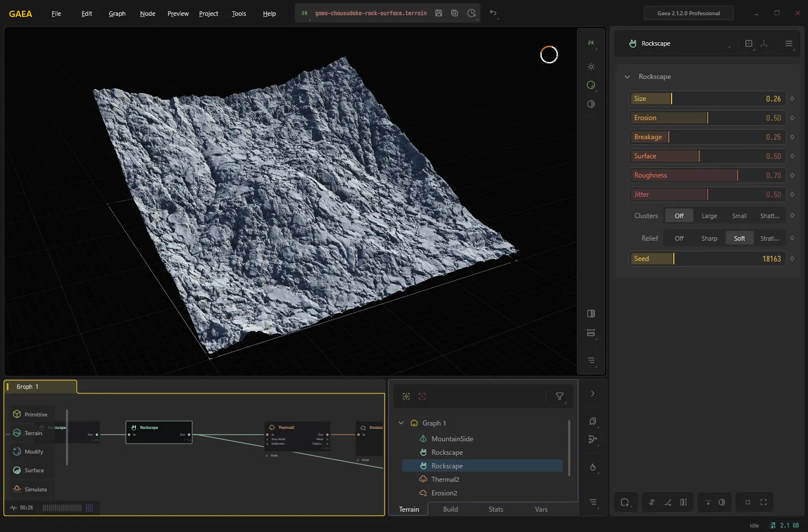Set Clusters option to Large
The width and height of the screenshot is (808, 532).
pyautogui.click(x=709, y=216)
